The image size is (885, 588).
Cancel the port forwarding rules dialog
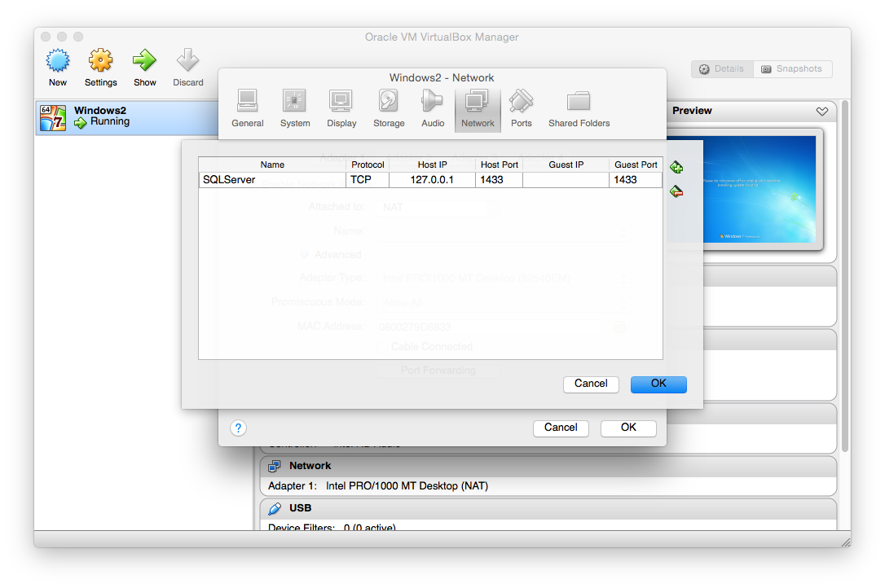pos(591,384)
